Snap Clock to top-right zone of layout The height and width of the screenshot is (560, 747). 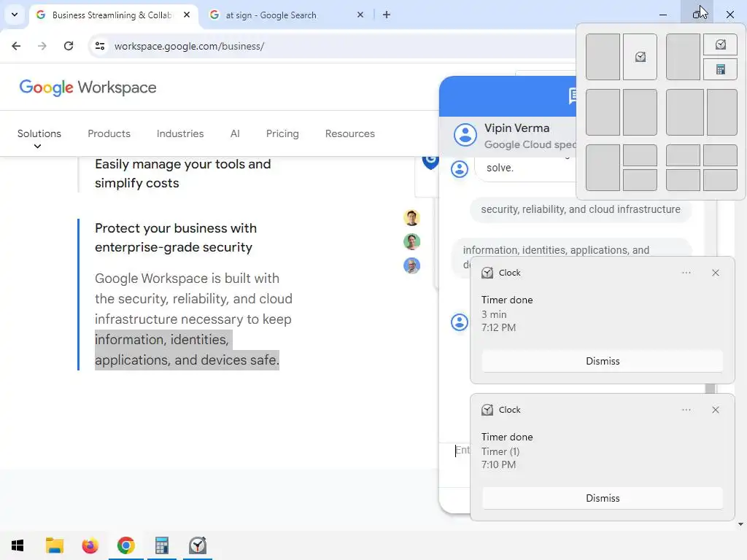(x=720, y=44)
